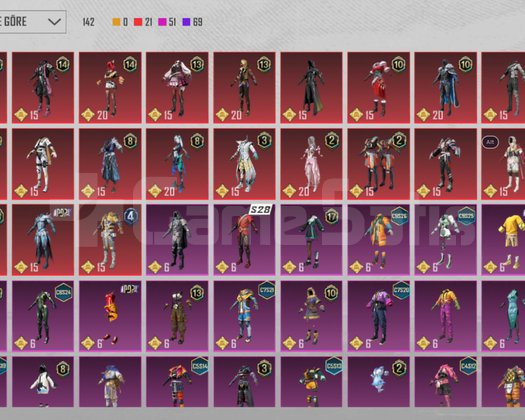Select the white and gold robe, level 3
Viewport: 525px width, 420px height.
[x=244, y=164]
